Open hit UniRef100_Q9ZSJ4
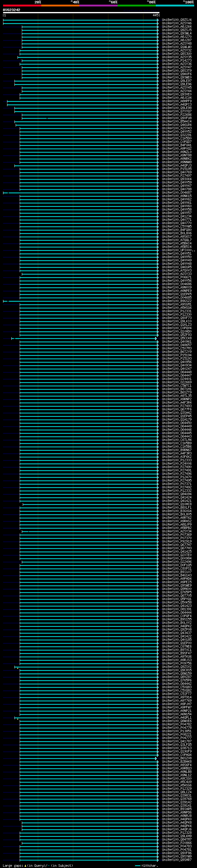This screenshot has width=197, height=868. [x=177, y=20]
